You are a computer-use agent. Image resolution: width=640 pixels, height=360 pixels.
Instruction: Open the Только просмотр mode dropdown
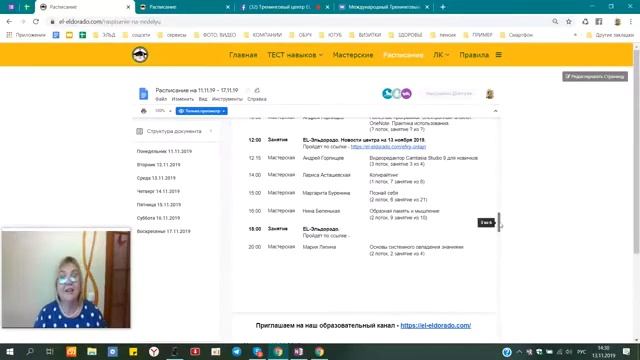202,111
